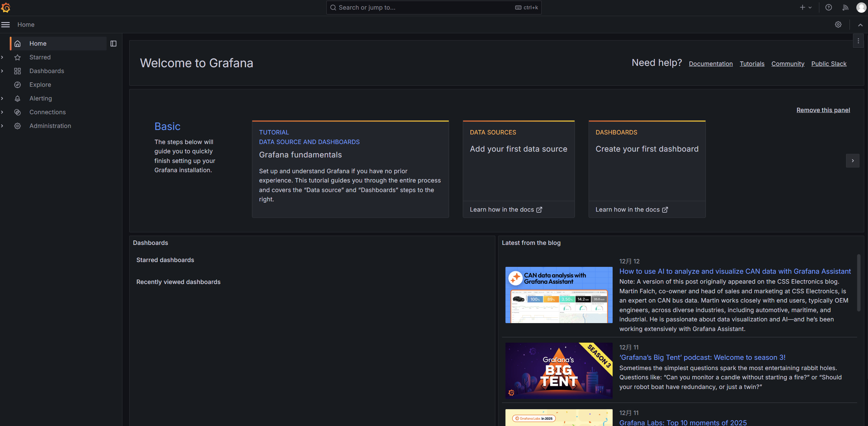Click the Grafana logo icon
868x426 pixels.
click(6, 8)
